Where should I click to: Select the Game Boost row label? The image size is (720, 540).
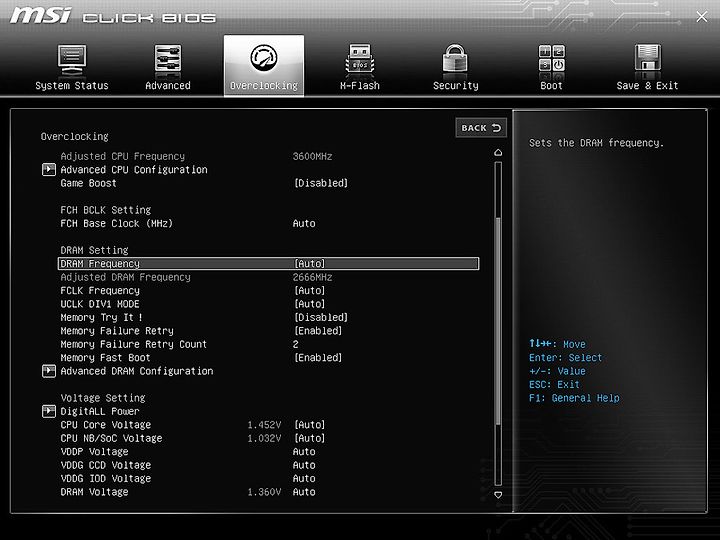88,183
